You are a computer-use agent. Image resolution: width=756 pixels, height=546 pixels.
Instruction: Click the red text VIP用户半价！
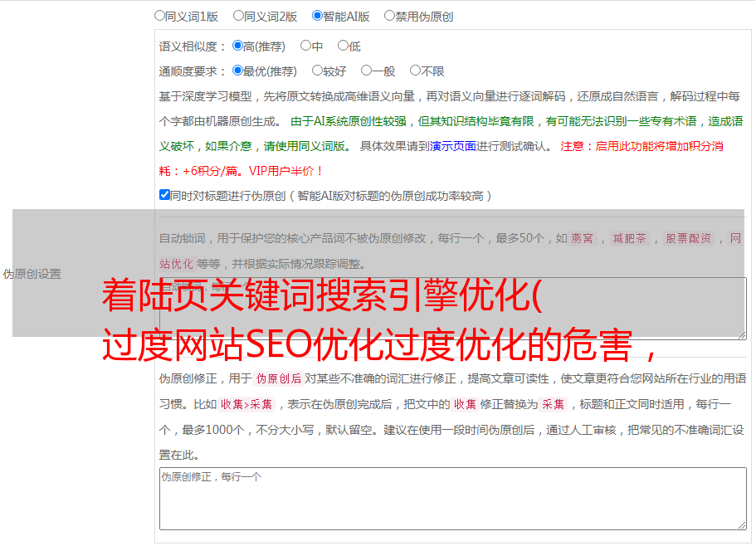click(x=286, y=171)
